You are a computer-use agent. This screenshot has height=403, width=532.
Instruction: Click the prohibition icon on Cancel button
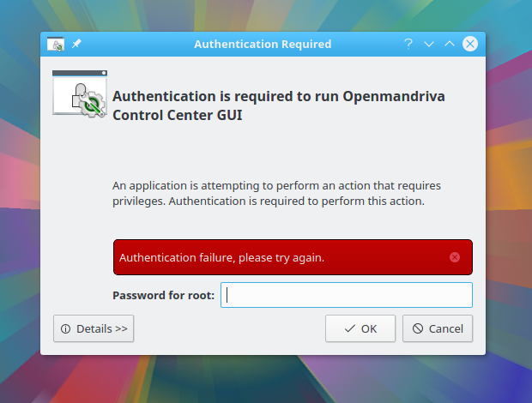point(418,328)
